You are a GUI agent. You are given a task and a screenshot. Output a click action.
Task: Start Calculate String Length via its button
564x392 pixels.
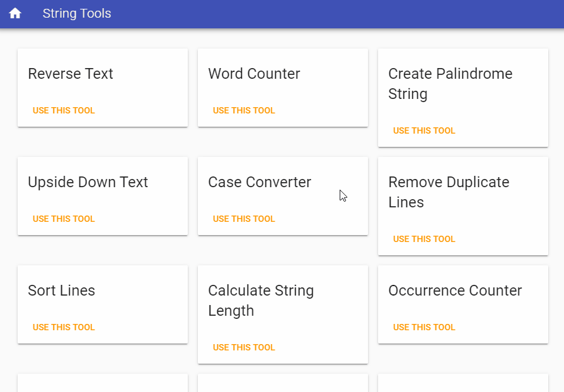pos(244,347)
